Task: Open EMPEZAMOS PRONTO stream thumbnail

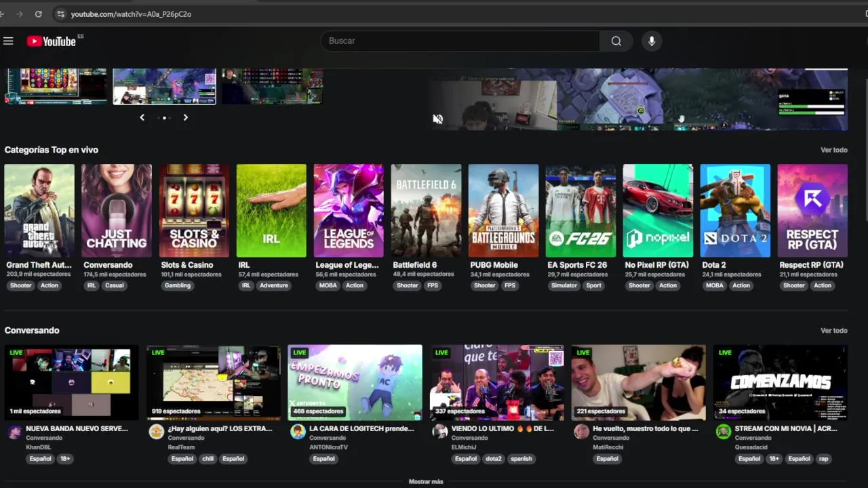Action: pyautogui.click(x=355, y=382)
